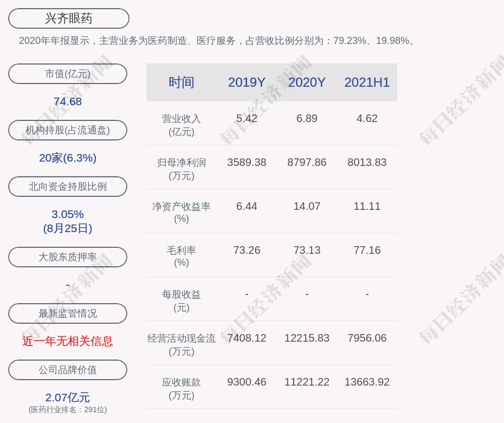Click the 2.07亿元 brand value figure

pos(68,398)
